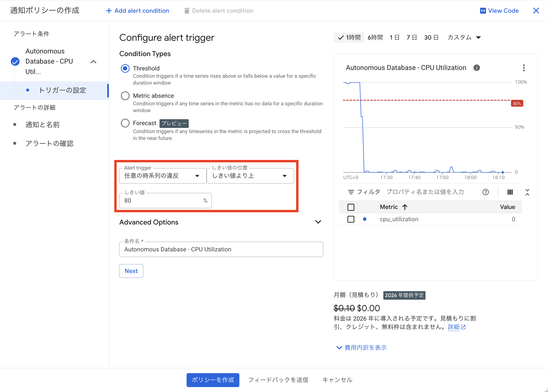Image resolution: width=548 pixels, height=392 pixels.
Task: Click the help icon near the filter bar
Action: click(x=486, y=192)
